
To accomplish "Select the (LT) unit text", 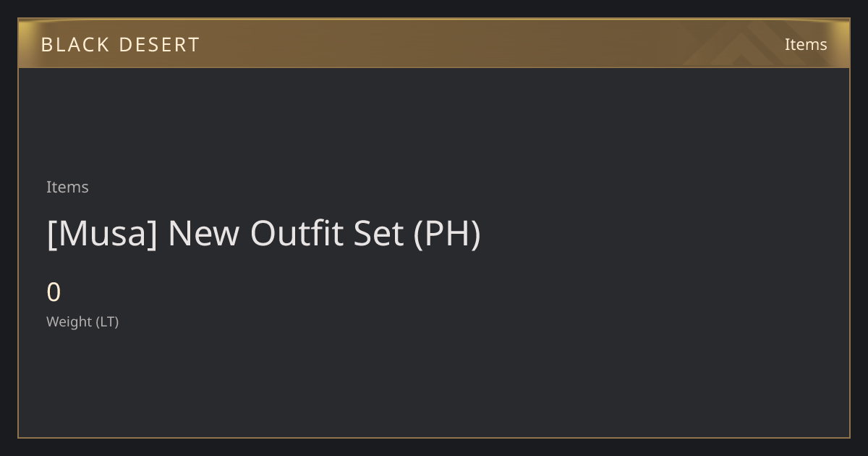I will (107, 321).
